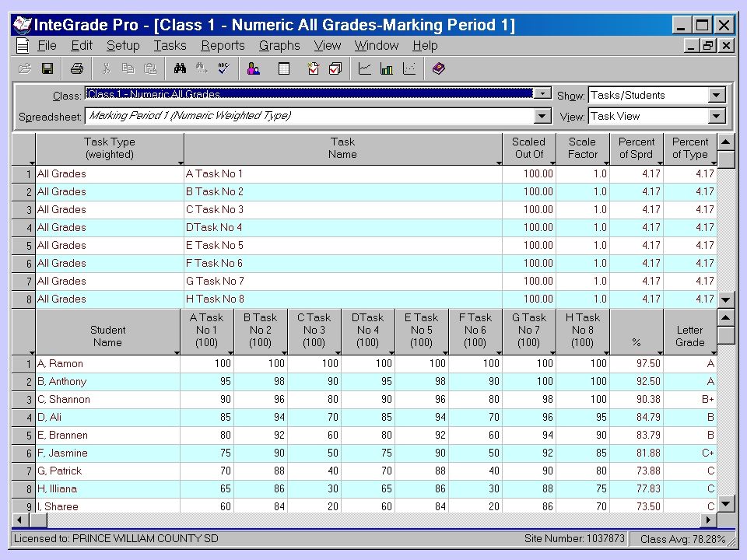Click the student grid scrollbar down arrow
Viewport: 747px width, 560px height.
click(725, 503)
